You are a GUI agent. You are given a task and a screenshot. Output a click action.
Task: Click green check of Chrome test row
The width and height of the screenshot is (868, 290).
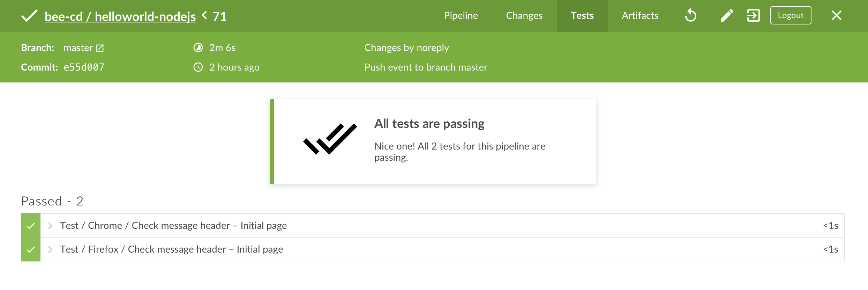coord(31,226)
